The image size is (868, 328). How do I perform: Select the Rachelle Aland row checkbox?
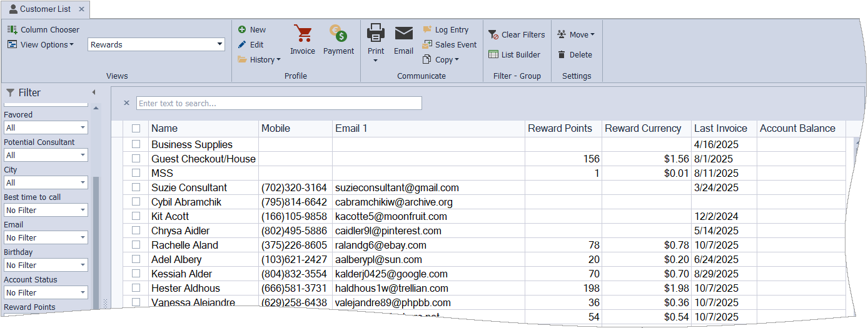click(x=136, y=246)
